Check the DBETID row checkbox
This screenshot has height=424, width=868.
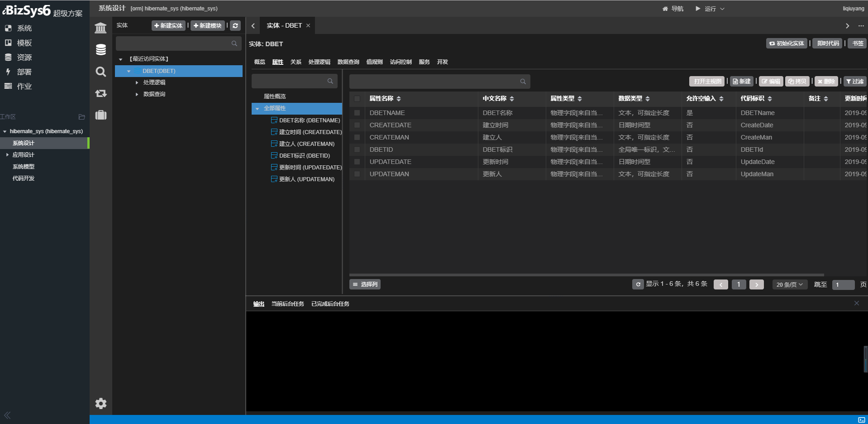coord(357,149)
